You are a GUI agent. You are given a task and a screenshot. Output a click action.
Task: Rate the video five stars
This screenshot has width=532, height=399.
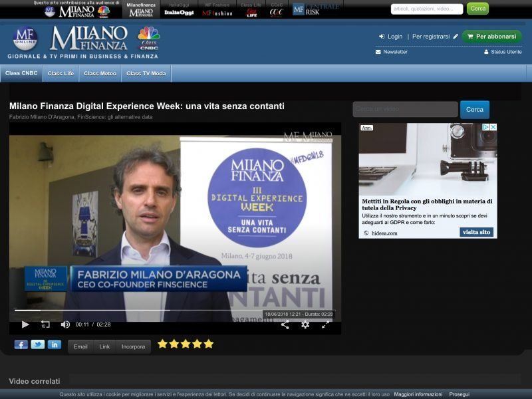pos(209,344)
